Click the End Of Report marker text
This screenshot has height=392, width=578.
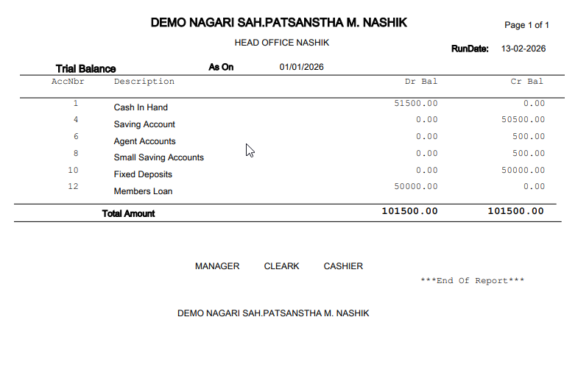click(x=472, y=281)
